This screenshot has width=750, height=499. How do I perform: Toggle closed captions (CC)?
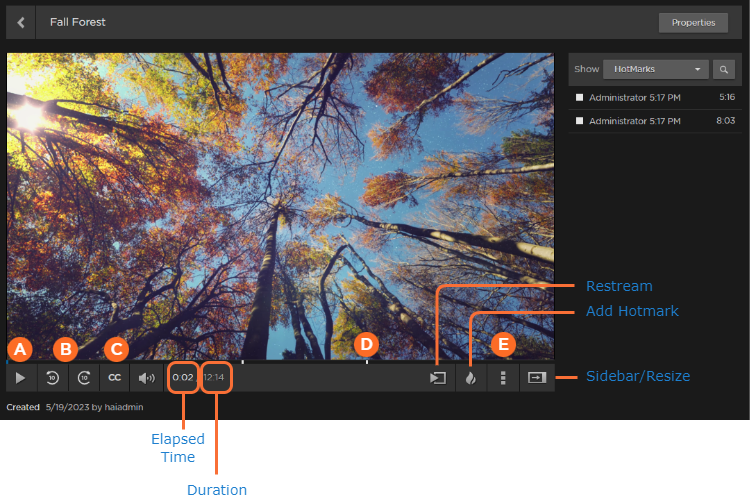tap(115, 378)
